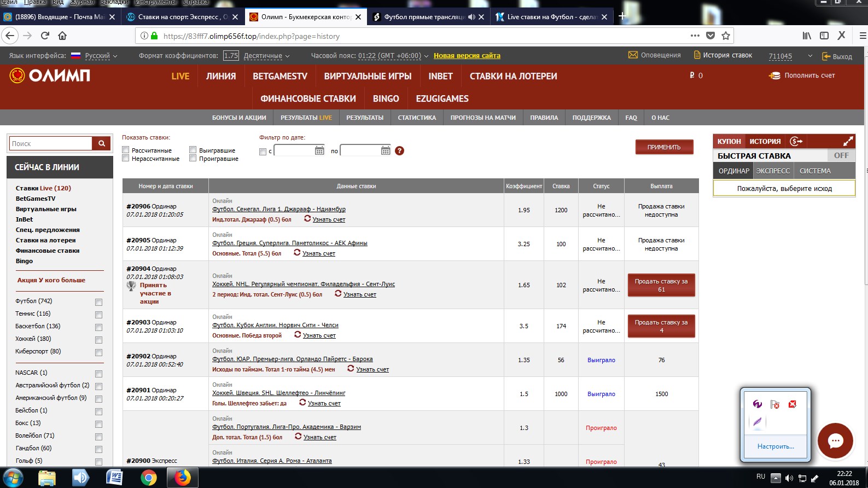This screenshot has width=868, height=488.
Task: Open a new browser tab with plus icon
Action: (622, 16)
